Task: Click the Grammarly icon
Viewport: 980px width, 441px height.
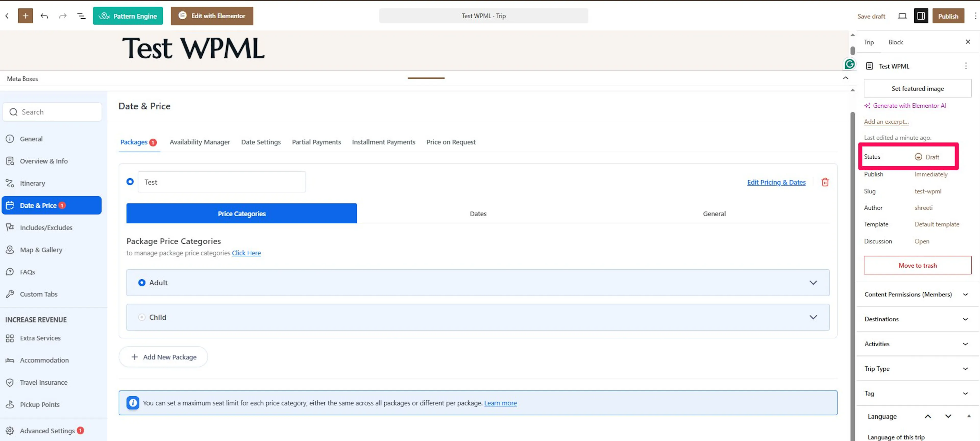Action: click(849, 64)
